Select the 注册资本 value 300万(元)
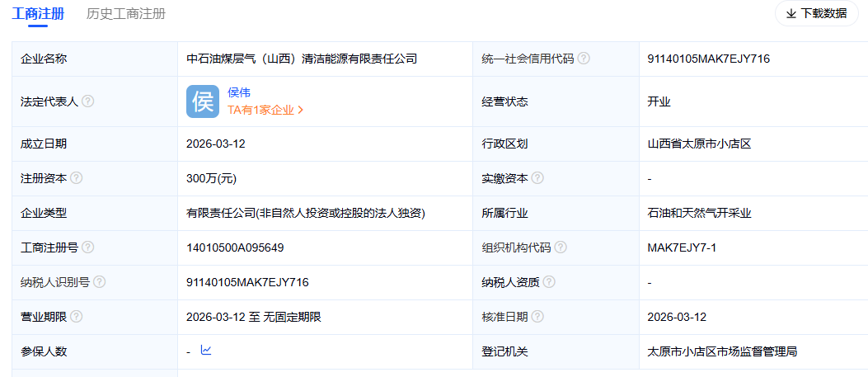 [213, 179]
